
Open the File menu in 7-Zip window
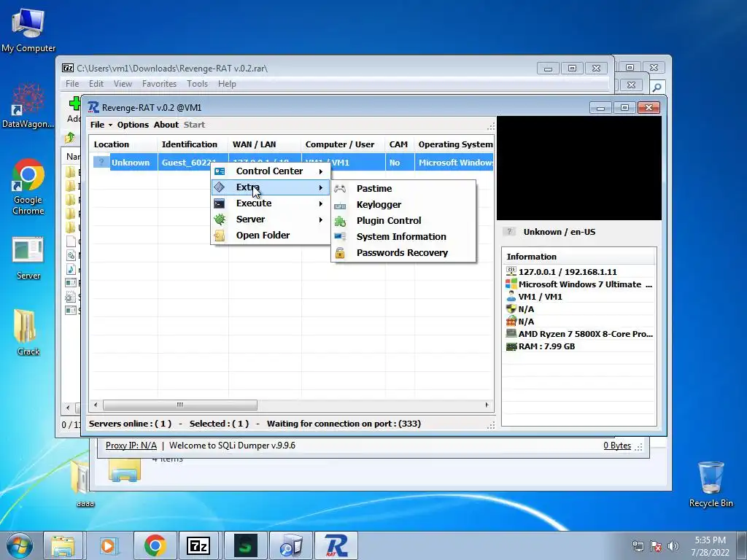[72, 84]
